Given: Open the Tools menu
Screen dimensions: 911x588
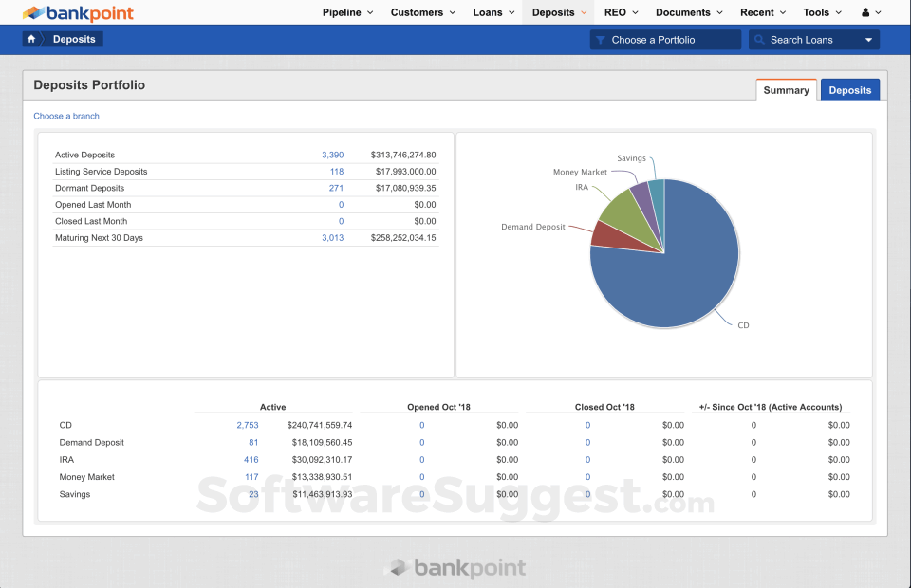Looking at the screenshot, I should point(822,12).
